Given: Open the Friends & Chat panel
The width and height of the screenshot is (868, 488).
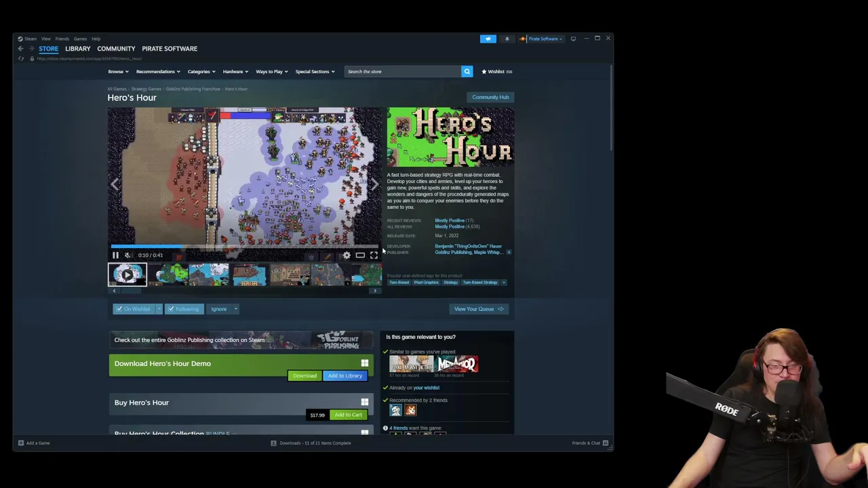Looking at the screenshot, I should [x=591, y=443].
